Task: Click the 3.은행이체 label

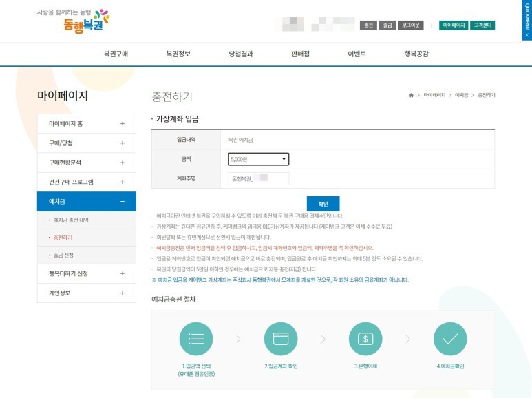Action: pos(365,366)
